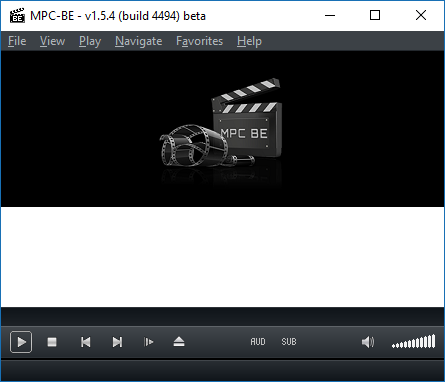Image resolution: width=445 pixels, height=382 pixels.
Task: Open a file with the eject icon
Action: click(179, 342)
